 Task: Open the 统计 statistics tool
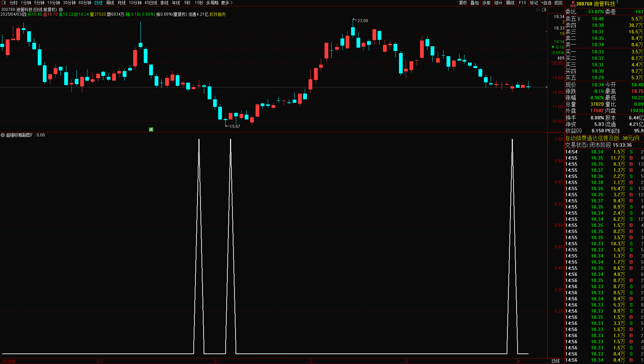(498, 3)
